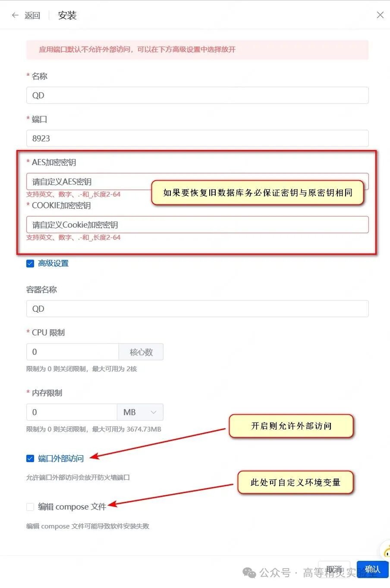Viewport: 390px width, 588px height.
Task: Click the 核心数 unit label
Action: point(141,352)
